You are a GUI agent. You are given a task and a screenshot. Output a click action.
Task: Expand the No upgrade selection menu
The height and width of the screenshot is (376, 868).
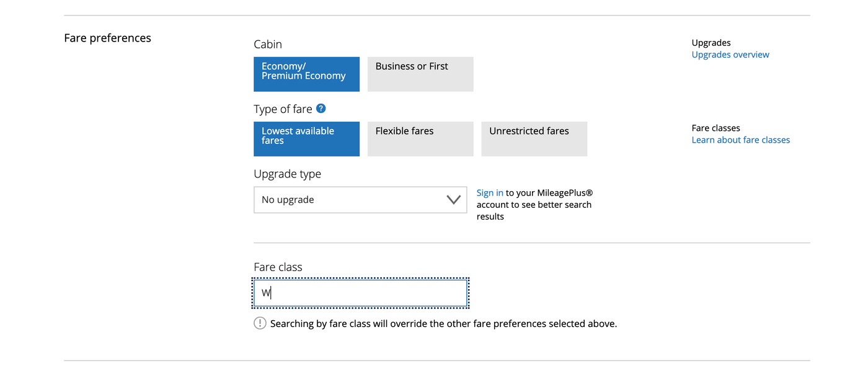point(360,199)
